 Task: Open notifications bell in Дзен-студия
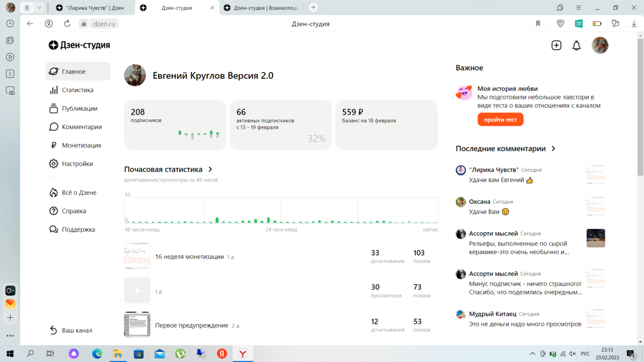tap(576, 46)
